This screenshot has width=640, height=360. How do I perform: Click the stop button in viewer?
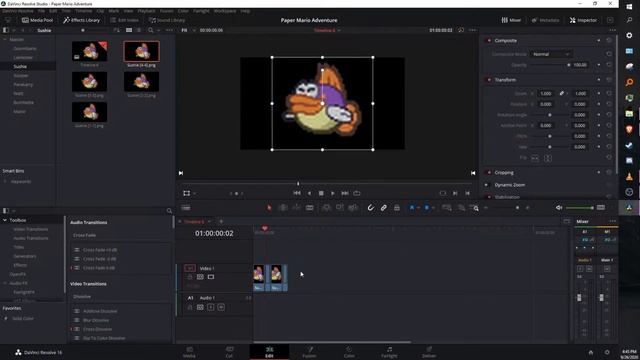(321, 193)
